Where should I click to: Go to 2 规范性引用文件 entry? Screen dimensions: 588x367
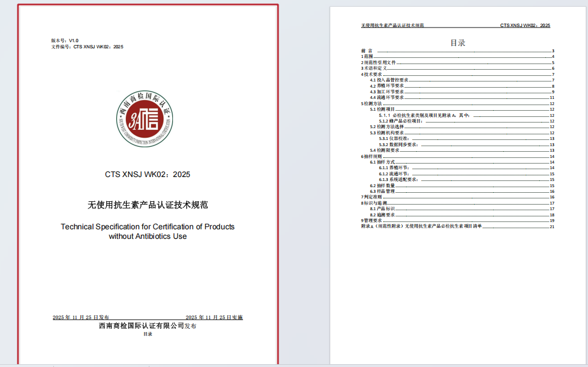(379, 62)
